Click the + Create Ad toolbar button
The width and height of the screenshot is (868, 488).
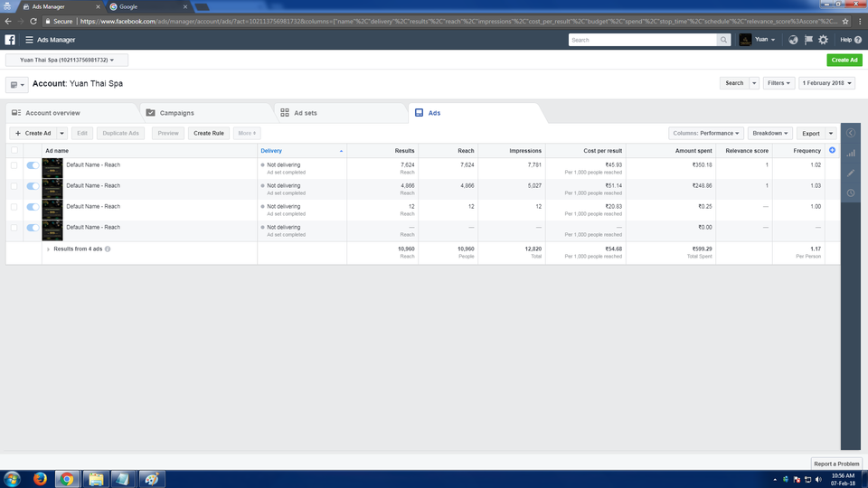(x=33, y=134)
